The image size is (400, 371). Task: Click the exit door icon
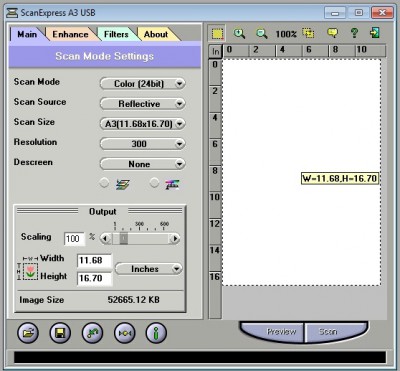(x=375, y=33)
